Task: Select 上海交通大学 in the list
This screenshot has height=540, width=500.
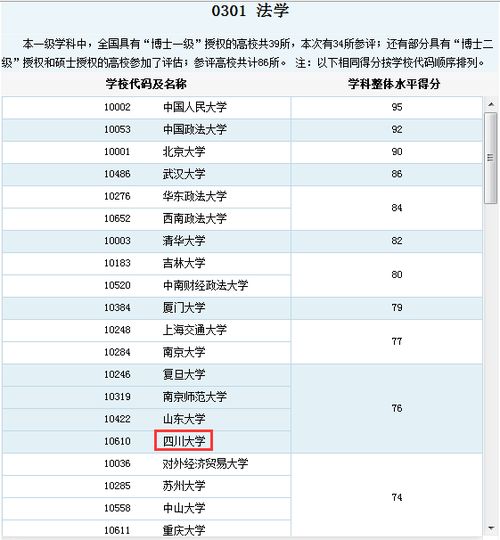Action: 195,330
